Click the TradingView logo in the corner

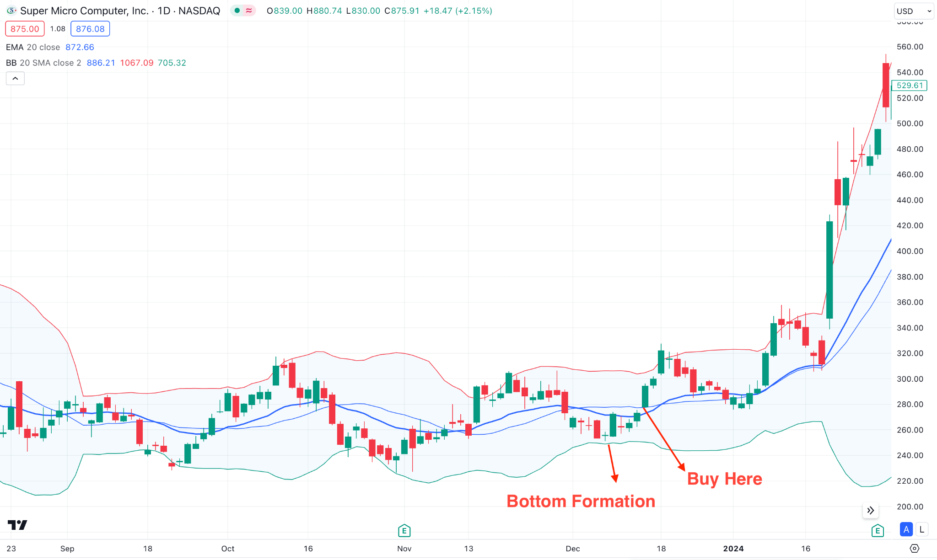[x=17, y=525]
